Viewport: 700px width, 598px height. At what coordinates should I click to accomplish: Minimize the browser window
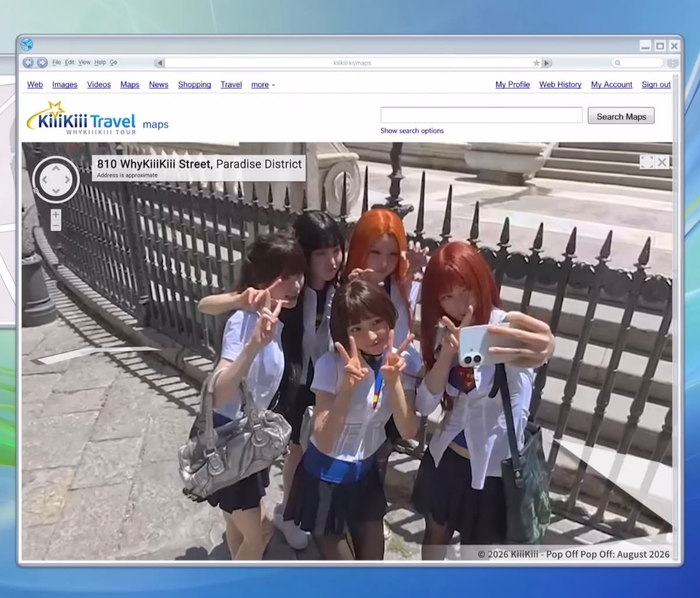point(645,46)
